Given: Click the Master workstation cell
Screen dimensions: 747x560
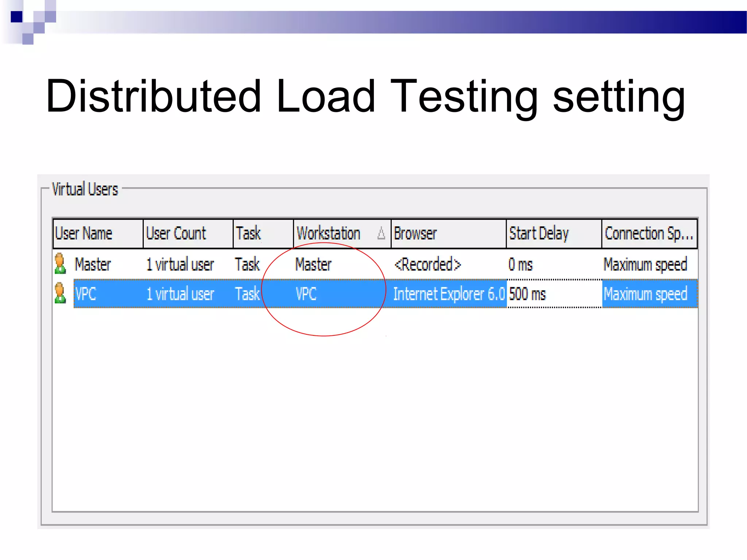Looking at the screenshot, I should pos(314,264).
